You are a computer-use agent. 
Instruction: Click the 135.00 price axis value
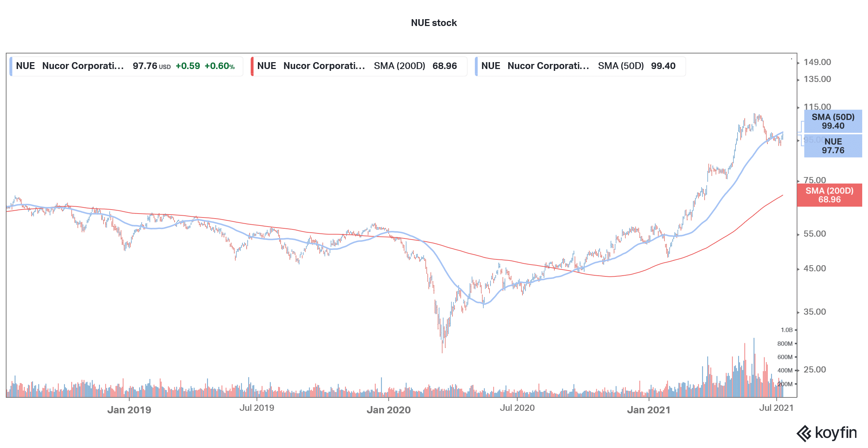pyautogui.click(x=817, y=79)
